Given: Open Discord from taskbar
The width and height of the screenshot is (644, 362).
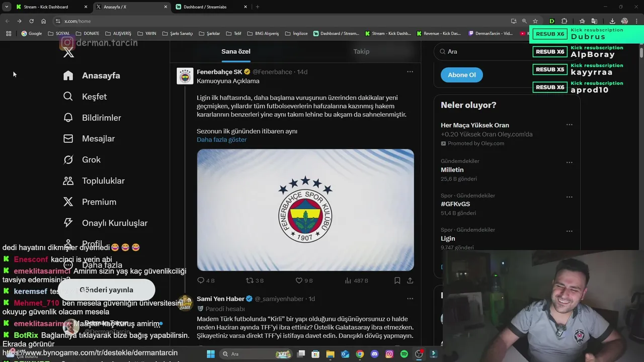Looking at the screenshot, I should point(374,354).
